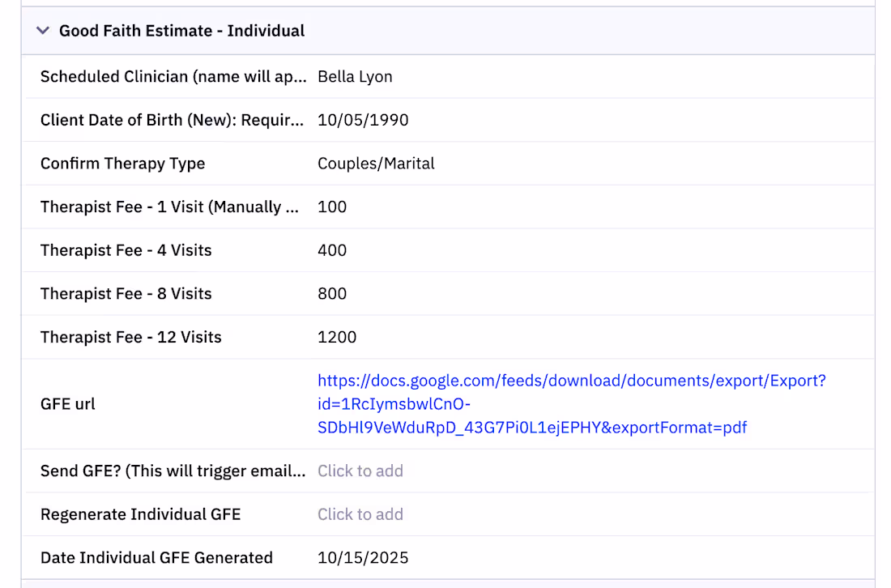891x588 pixels.
Task: Edit the Therapist Fee - 4 Visits value 400
Action: 332,250
